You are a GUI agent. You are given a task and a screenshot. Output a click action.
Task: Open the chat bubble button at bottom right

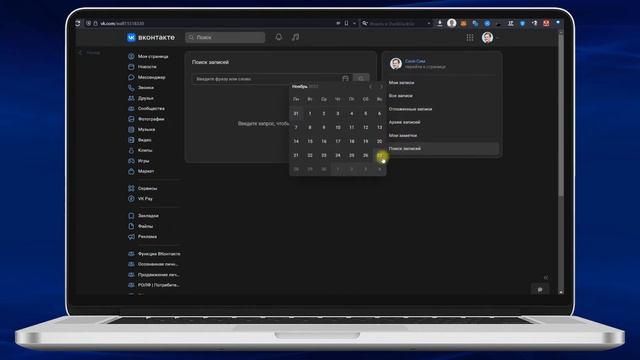[540, 289]
